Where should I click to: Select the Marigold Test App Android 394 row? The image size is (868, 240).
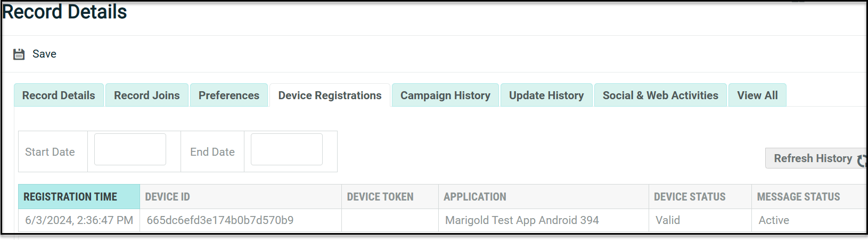[522, 220]
